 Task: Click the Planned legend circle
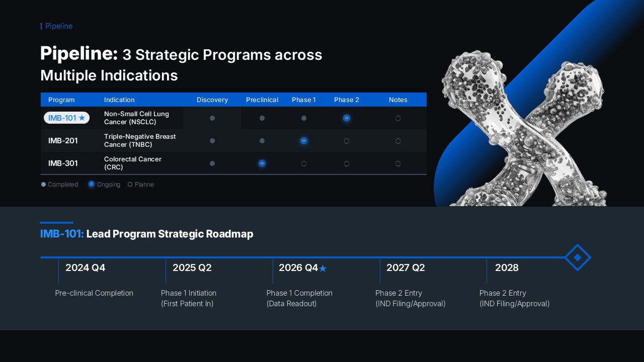pos(130,185)
